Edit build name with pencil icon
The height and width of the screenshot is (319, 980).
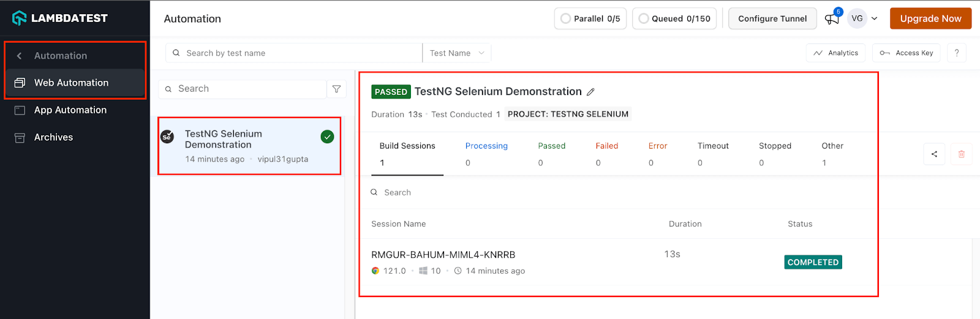(x=591, y=92)
